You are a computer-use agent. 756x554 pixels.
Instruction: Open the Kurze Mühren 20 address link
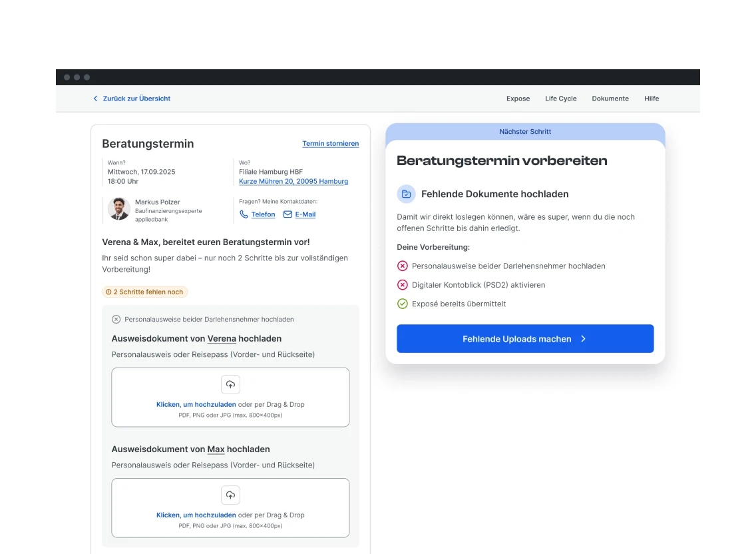click(x=293, y=181)
